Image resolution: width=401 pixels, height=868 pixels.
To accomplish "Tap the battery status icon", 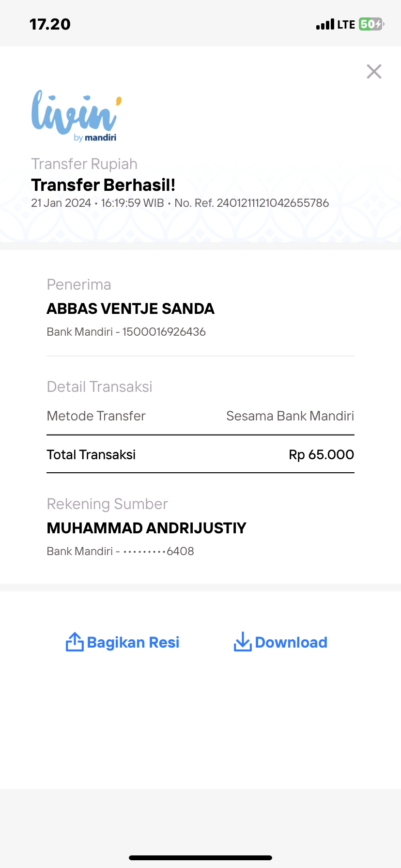I will pos(371,24).
